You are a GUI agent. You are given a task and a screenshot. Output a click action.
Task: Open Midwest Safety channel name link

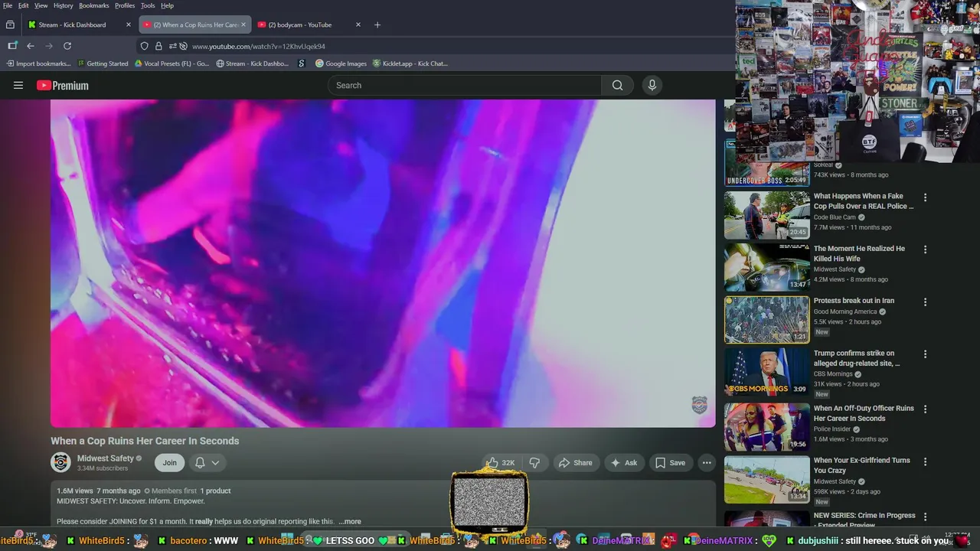click(x=106, y=458)
